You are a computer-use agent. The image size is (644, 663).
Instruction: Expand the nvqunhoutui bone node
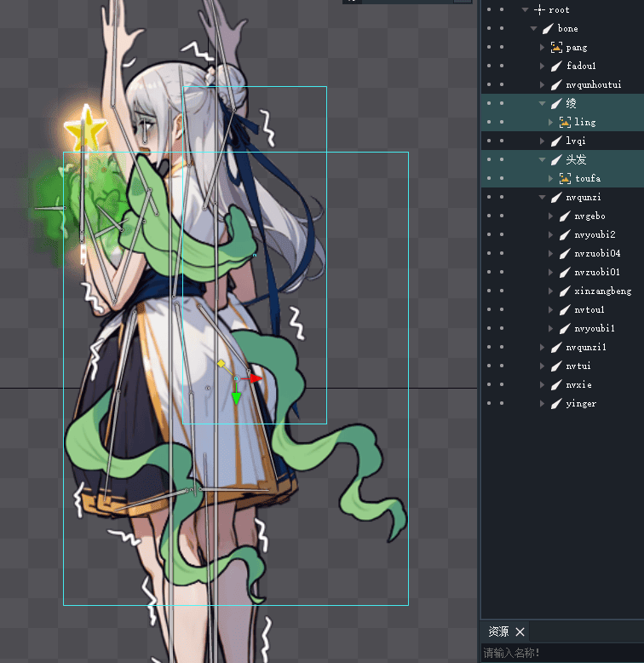pyautogui.click(x=543, y=85)
